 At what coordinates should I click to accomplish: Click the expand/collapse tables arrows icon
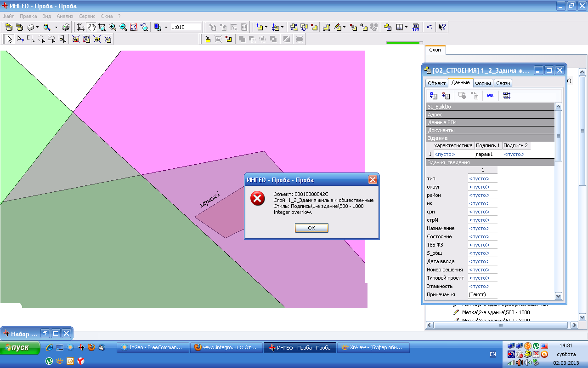pyautogui.click(x=507, y=96)
